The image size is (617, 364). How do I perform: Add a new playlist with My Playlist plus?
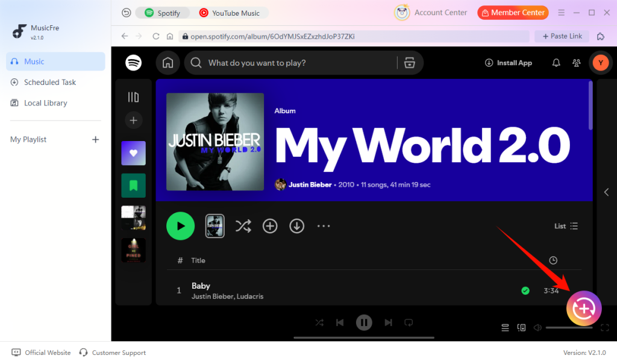(95, 139)
